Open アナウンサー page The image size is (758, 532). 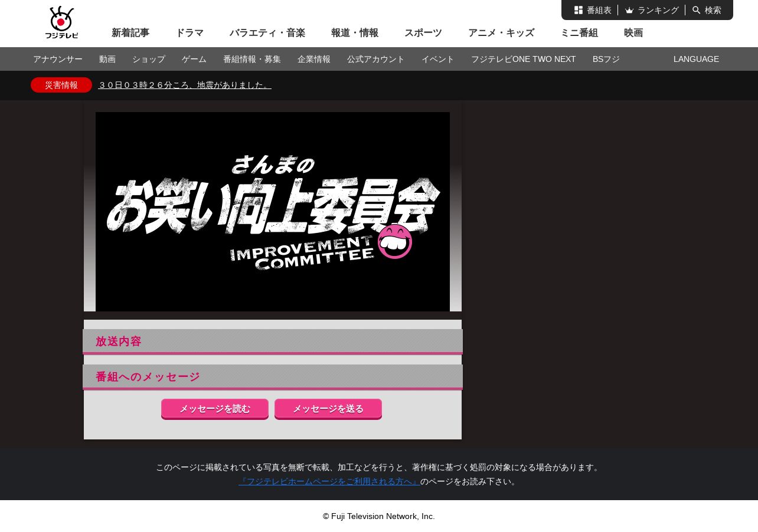pyautogui.click(x=58, y=59)
